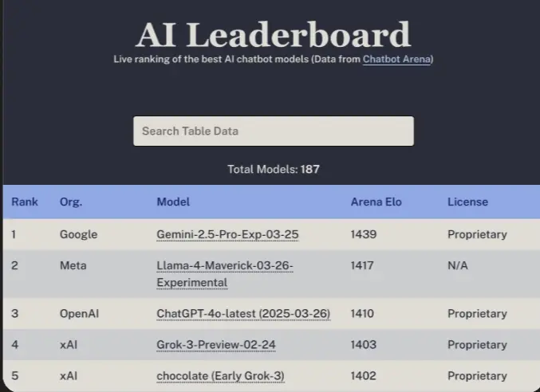Viewport: 540px width, 392px height.
Task: Sort table by Model column header
Action: (x=173, y=202)
